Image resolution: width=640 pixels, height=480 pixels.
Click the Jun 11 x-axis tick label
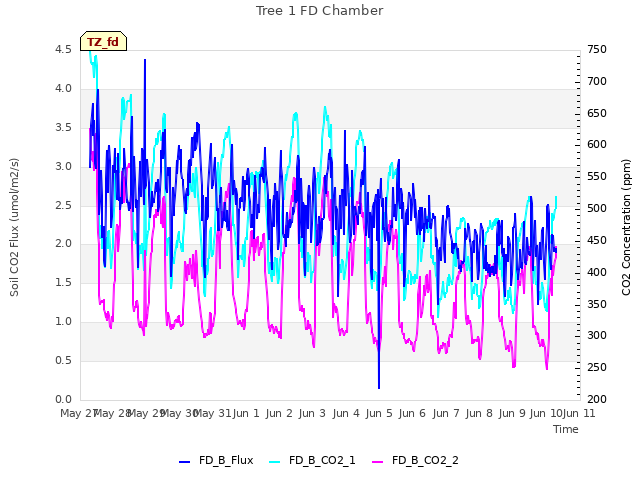point(579,413)
